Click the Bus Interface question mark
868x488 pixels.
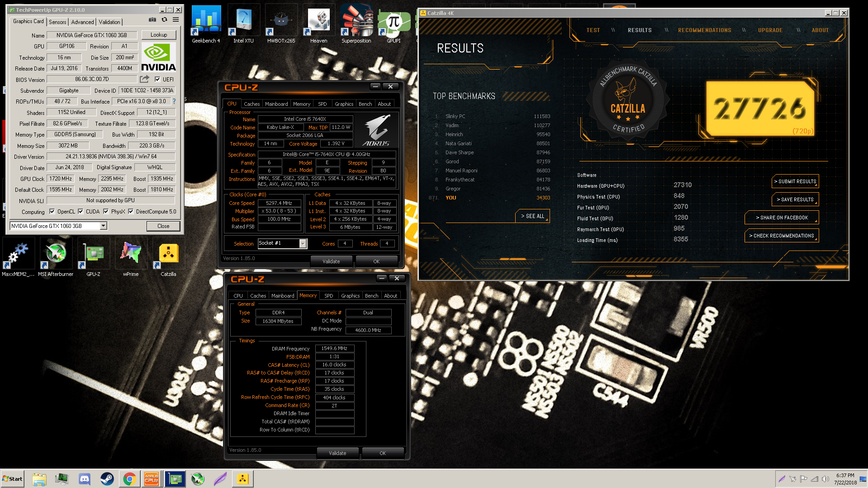(174, 101)
